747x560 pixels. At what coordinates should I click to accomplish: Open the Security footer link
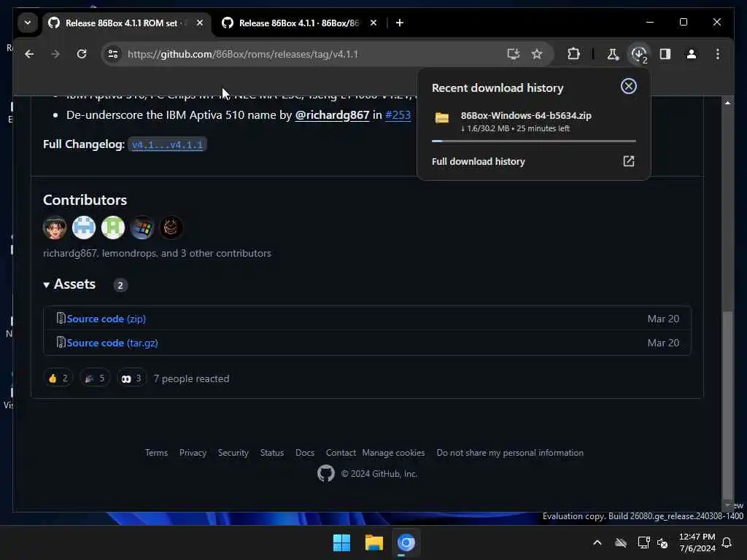[233, 452]
